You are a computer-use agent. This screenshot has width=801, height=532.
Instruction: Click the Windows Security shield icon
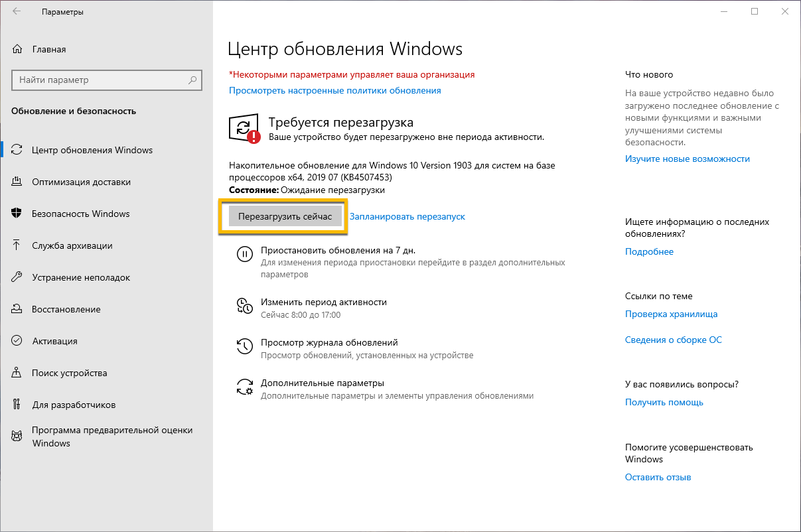point(17,214)
